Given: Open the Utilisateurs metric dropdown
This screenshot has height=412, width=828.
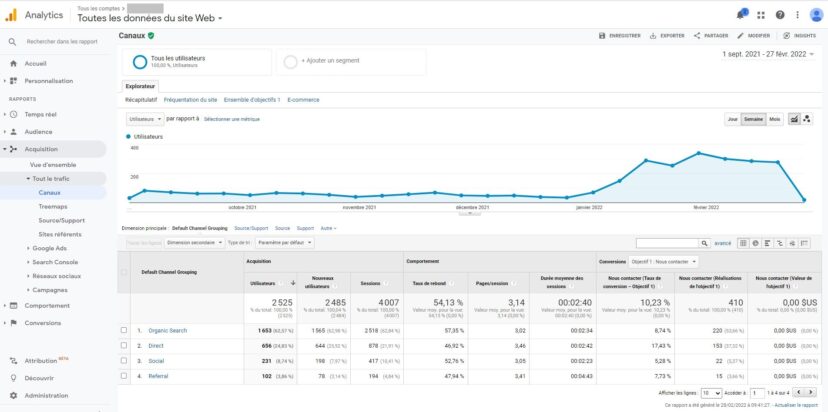Looking at the screenshot, I should click(x=144, y=119).
